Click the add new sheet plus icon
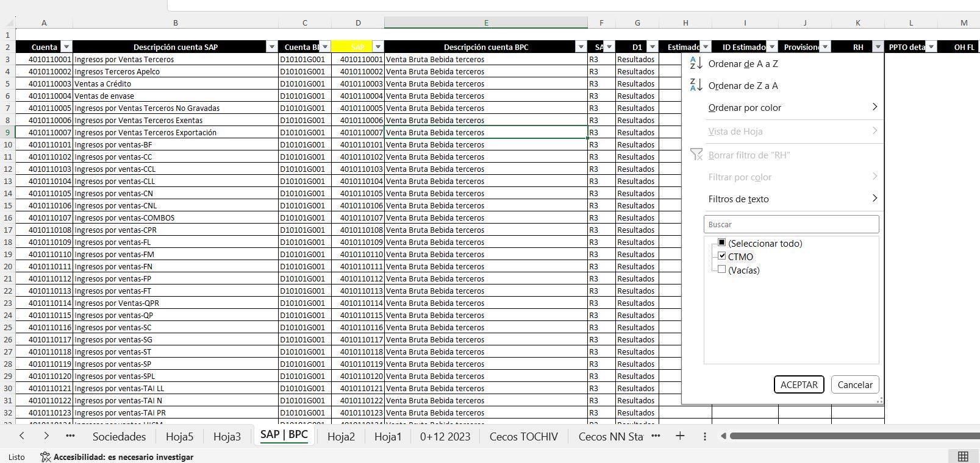Screen dimensions: 980x463 click(680, 436)
